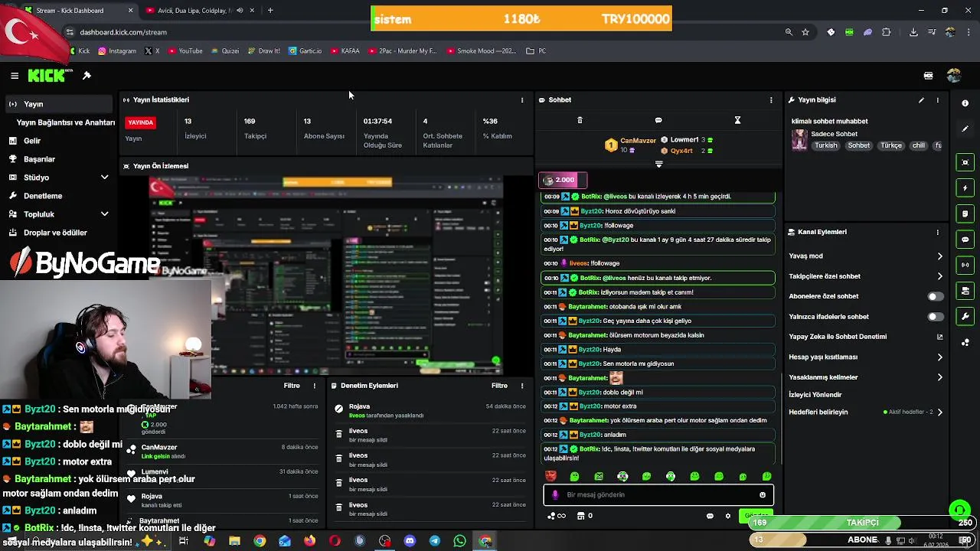Focus the Bir mesaj gönderin input

click(658, 495)
